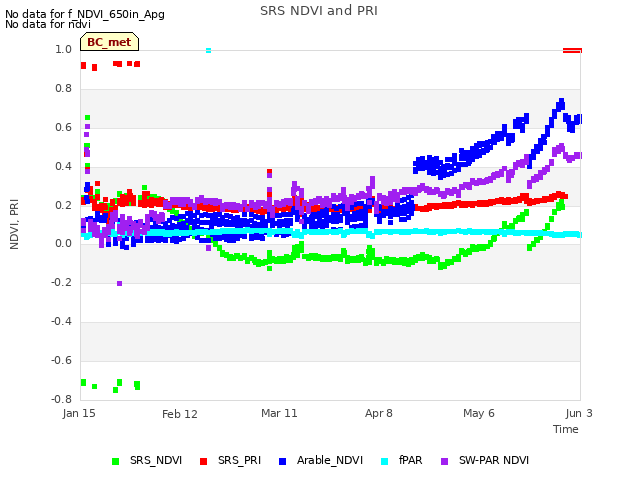Click the 0.4 y-axis tick label

[x=63, y=166]
